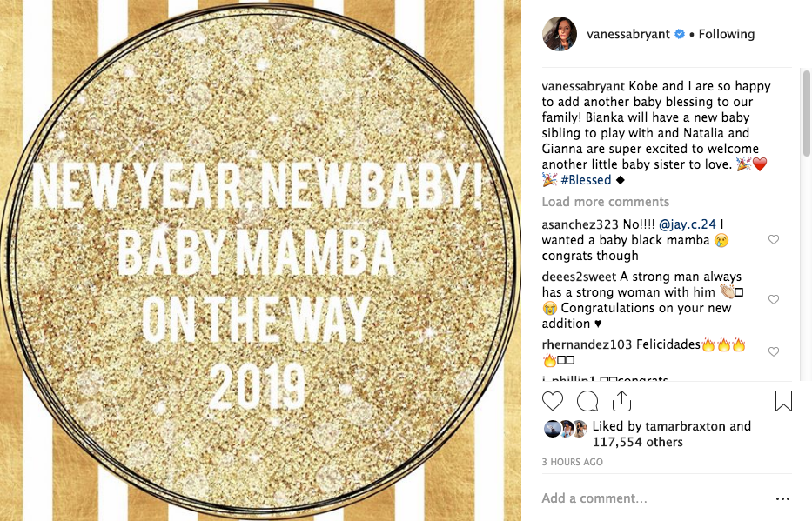This screenshot has width=812, height=521.
Task: Open vanessabryant's profile picture
Action: 559,34
